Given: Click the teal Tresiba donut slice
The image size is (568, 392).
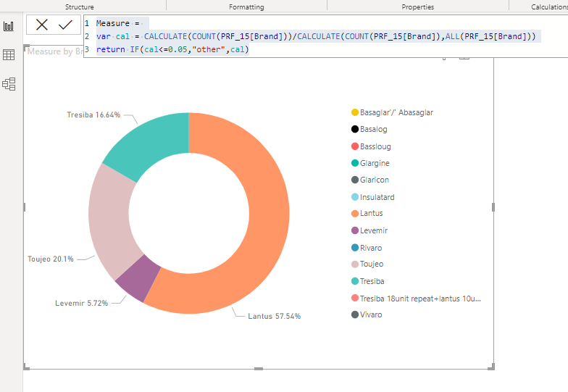Looking at the screenshot, I should point(152,143).
